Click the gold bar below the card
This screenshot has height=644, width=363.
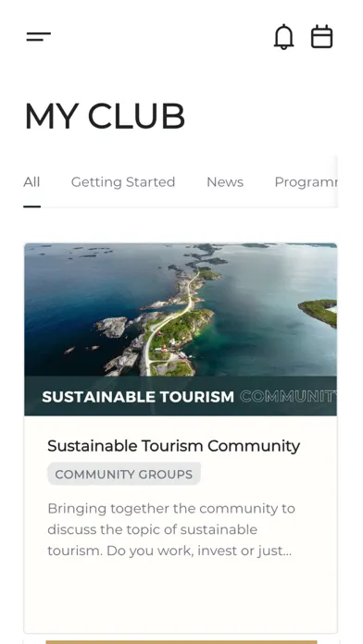click(181, 642)
